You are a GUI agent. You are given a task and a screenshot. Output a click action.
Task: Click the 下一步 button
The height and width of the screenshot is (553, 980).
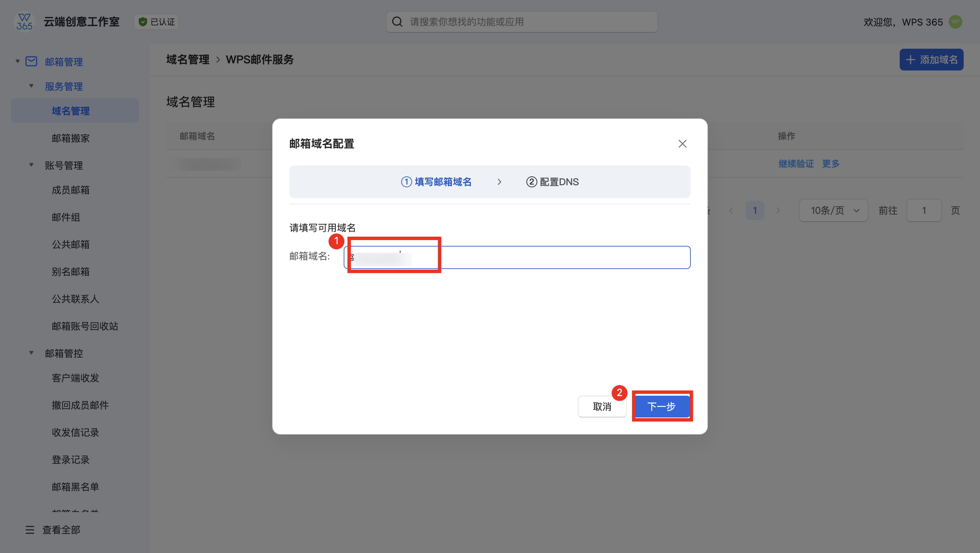coord(662,407)
